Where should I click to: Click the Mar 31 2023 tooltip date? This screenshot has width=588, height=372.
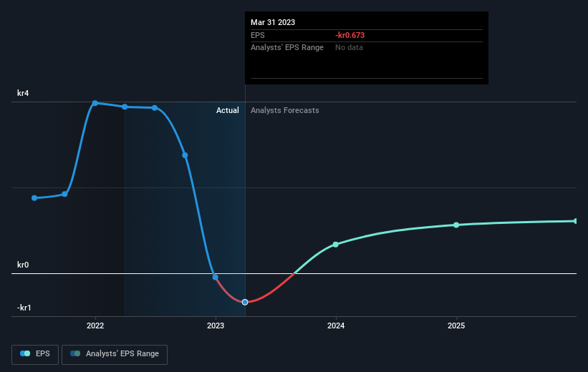(273, 22)
